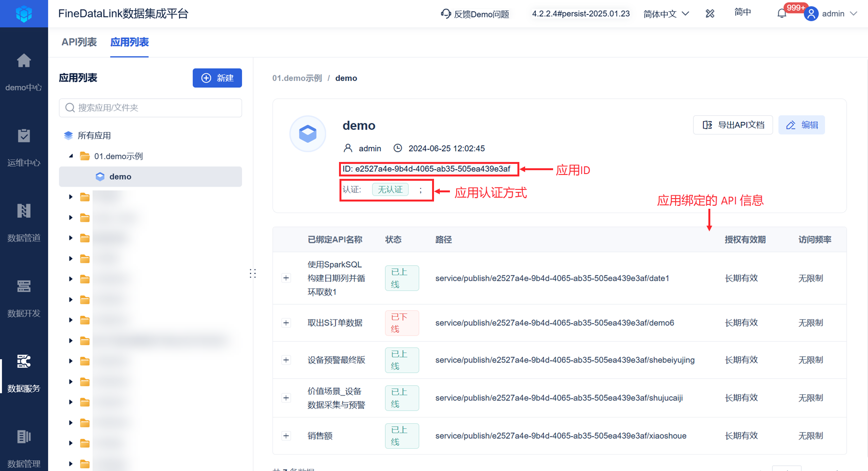Screen dimensions: 868x471
Task: Click the path ending in /shebeiyujing
Action: tap(565, 360)
